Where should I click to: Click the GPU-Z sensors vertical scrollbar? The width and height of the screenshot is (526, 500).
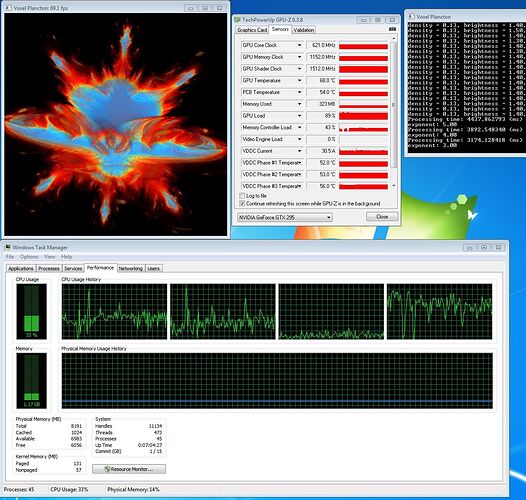click(394, 112)
